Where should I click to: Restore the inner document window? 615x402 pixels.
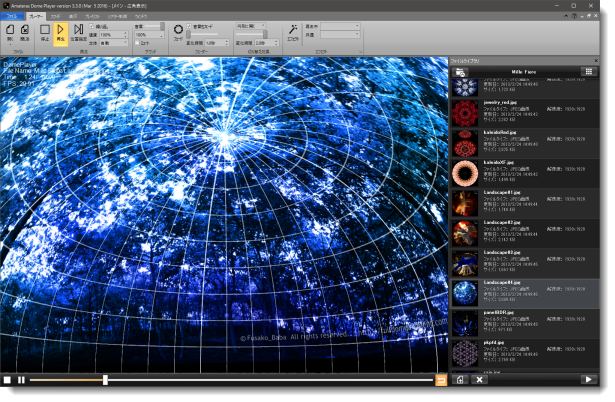(589, 16)
